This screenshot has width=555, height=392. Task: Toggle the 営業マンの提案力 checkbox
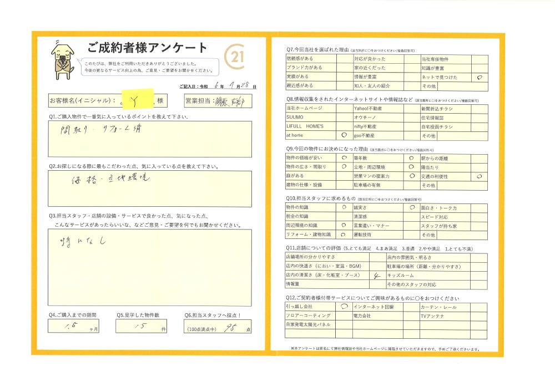pyautogui.click(x=412, y=176)
